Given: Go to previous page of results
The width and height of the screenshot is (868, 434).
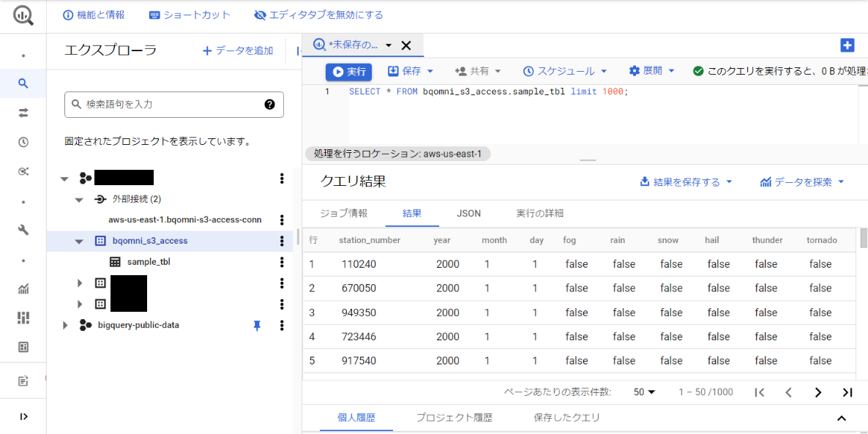Looking at the screenshot, I should point(789,392).
